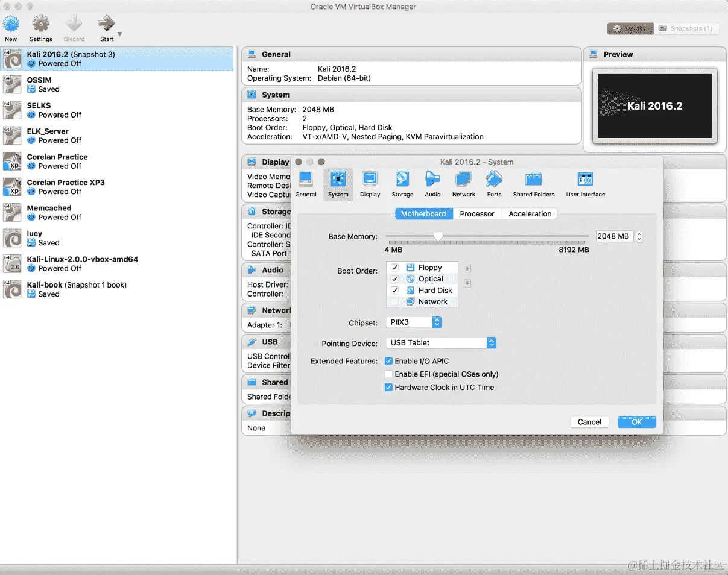Check Network in the boot order

pos(394,302)
